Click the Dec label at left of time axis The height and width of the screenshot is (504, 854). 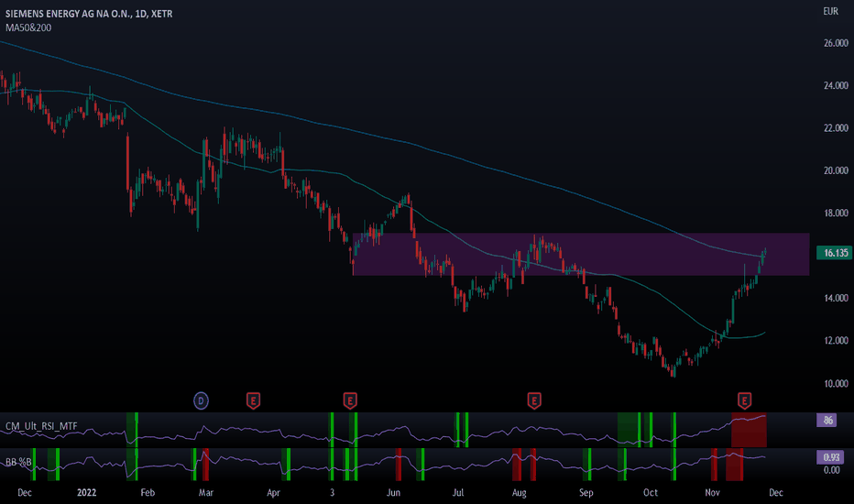[25, 493]
